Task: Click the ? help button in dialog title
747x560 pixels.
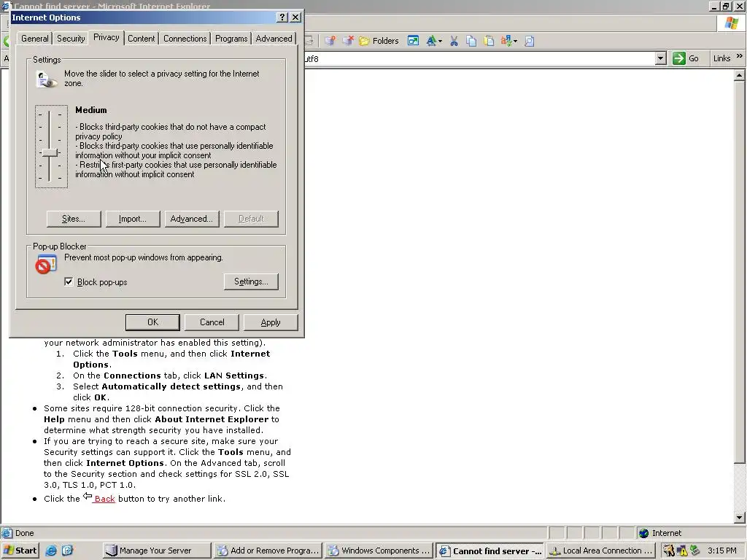Action: 282,17
